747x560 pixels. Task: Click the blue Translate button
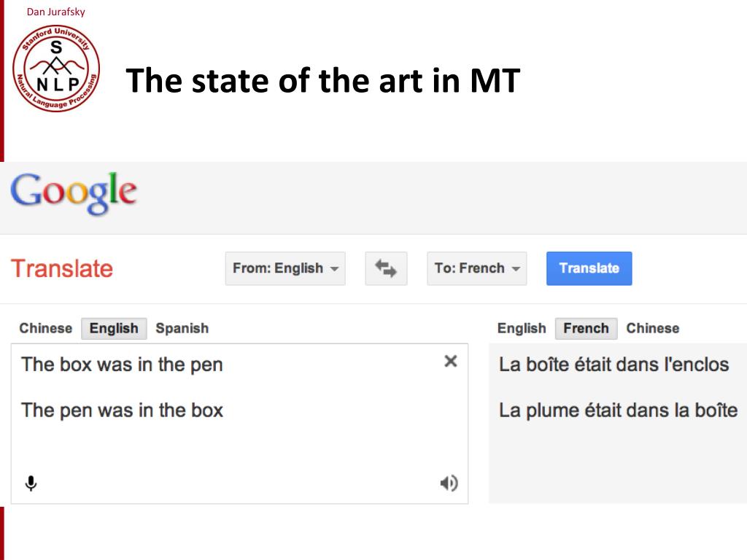click(589, 268)
